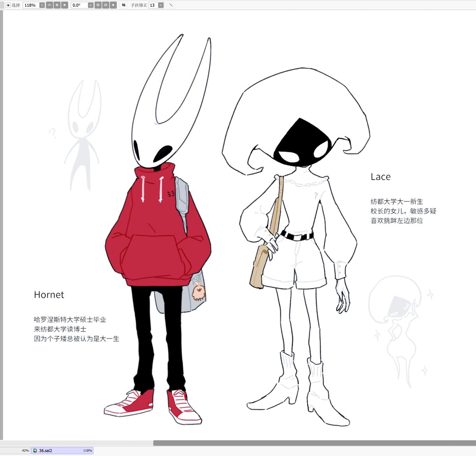Open the 0.0° rotation angle dropdown

90,5
